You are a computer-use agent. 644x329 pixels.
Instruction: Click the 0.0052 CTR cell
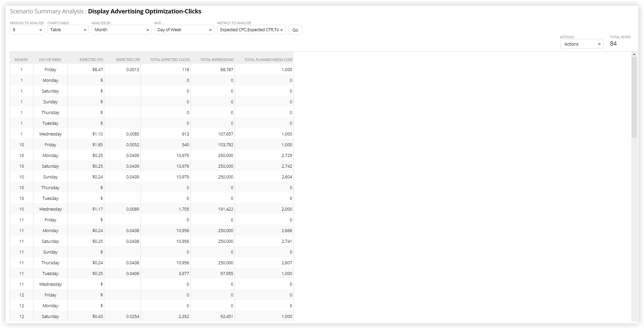(x=122, y=145)
